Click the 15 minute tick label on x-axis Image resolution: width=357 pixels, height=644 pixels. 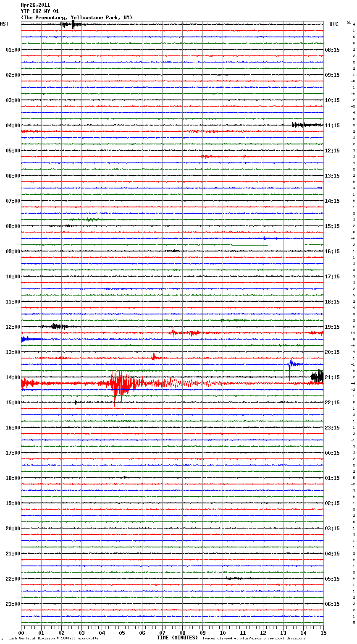tap(323, 633)
